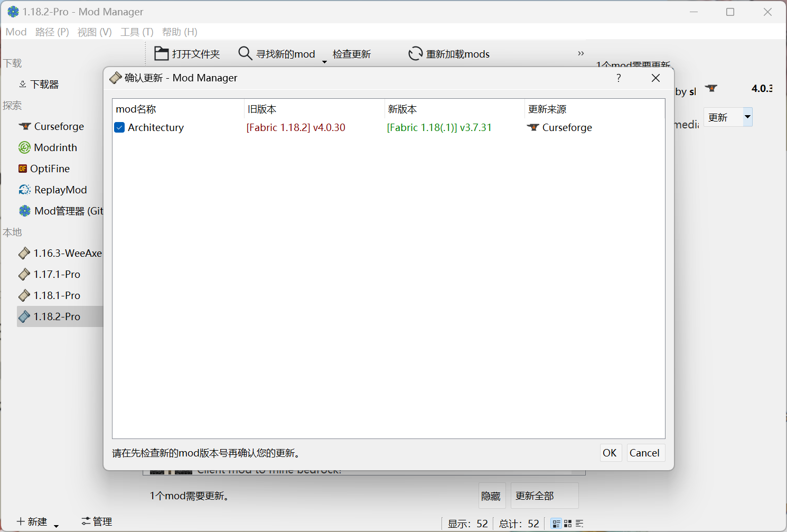Open the 工具 (T) menu
The image size is (787, 532).
coord(137,32)
